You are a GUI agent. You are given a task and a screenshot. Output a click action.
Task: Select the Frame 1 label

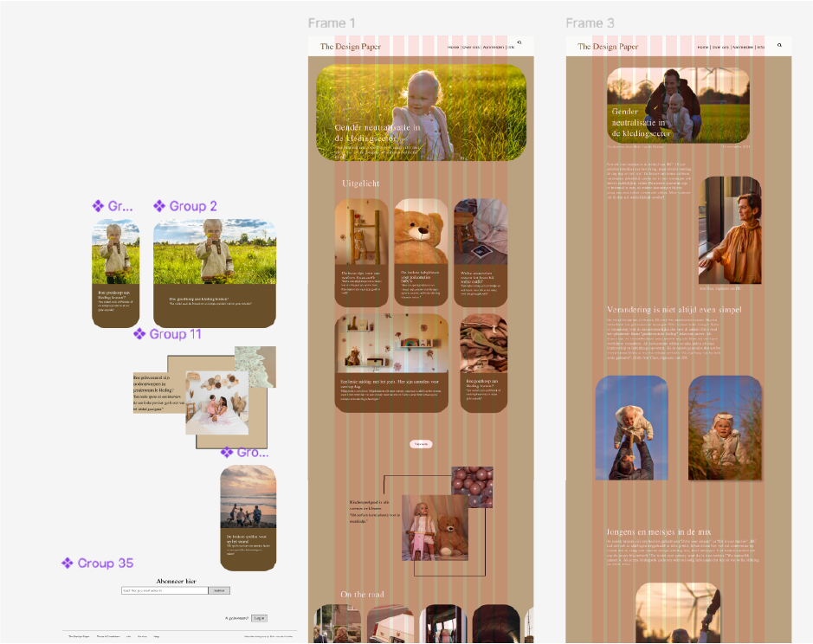(x=332, y=23)
